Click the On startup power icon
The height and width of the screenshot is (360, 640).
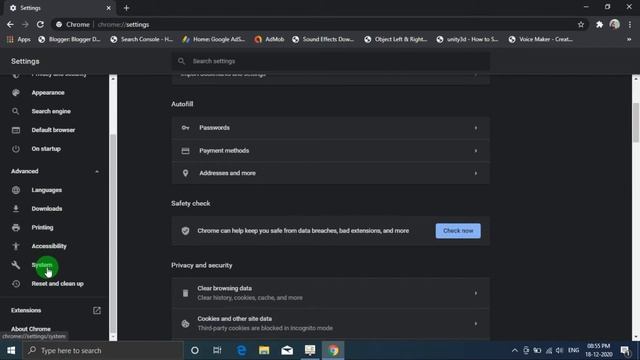pyautogui.click(x=16, y=149)
